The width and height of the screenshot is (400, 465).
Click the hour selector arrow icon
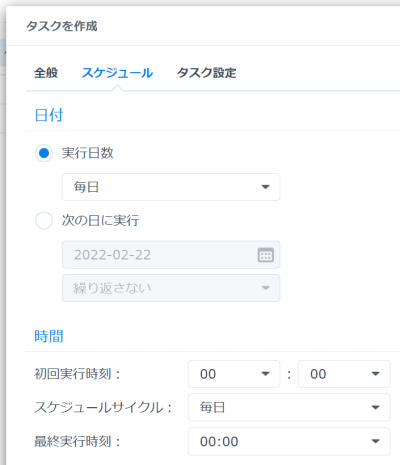[x=265, y=374]
